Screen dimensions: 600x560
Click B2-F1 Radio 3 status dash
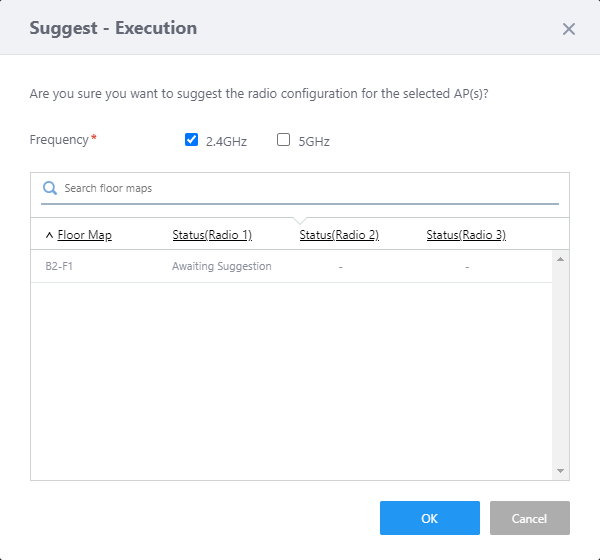click(x=467, y=266)
